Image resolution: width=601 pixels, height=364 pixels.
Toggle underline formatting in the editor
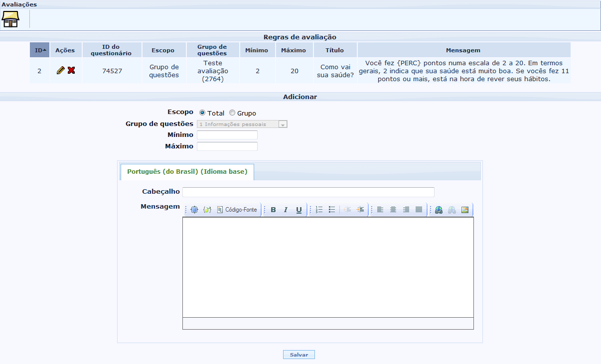tap(299, 210)
